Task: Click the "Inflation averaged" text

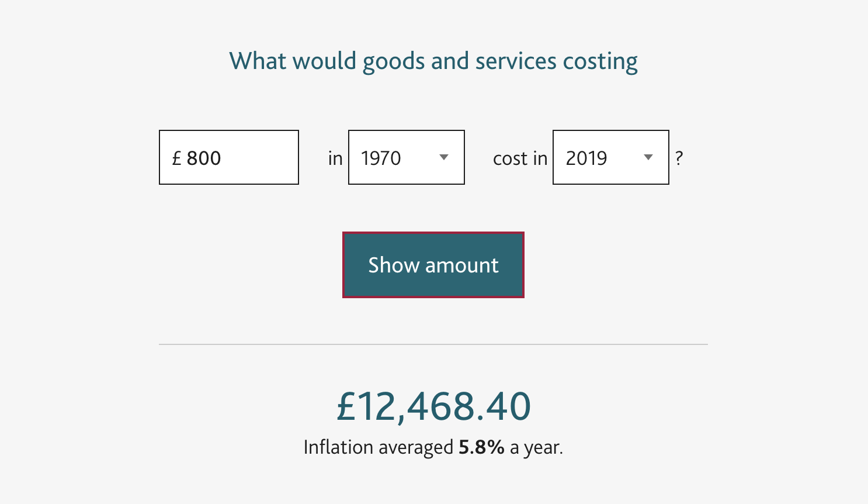Action: click(379, 447)
